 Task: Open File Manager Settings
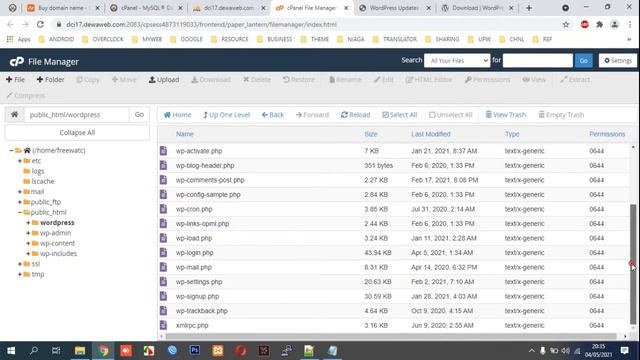[618, 60]
